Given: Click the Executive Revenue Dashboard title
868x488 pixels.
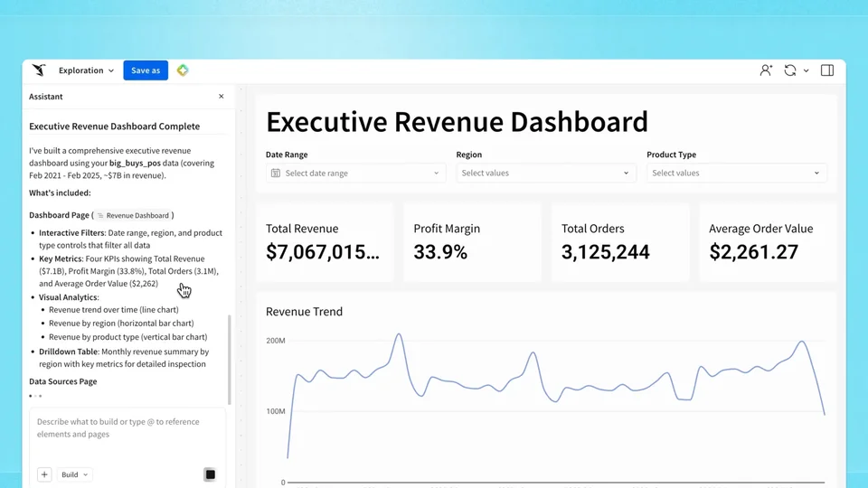Looking at the screenshot, I should [457, 122].
